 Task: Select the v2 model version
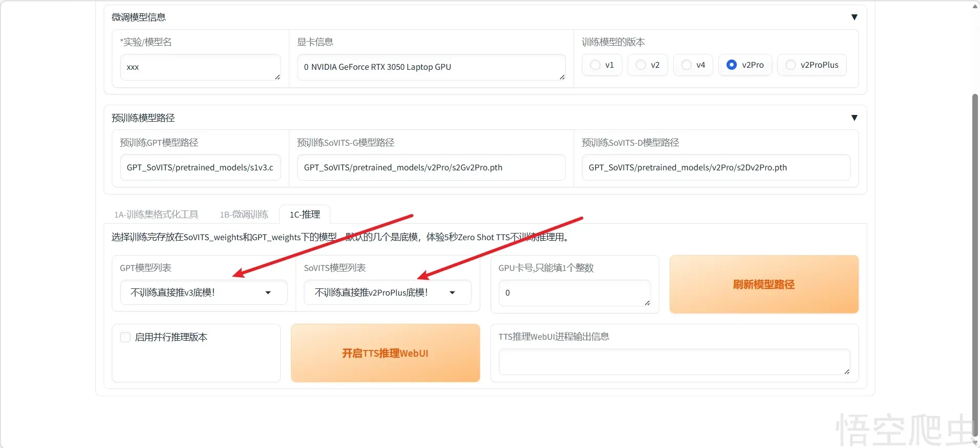coord(641,65)
